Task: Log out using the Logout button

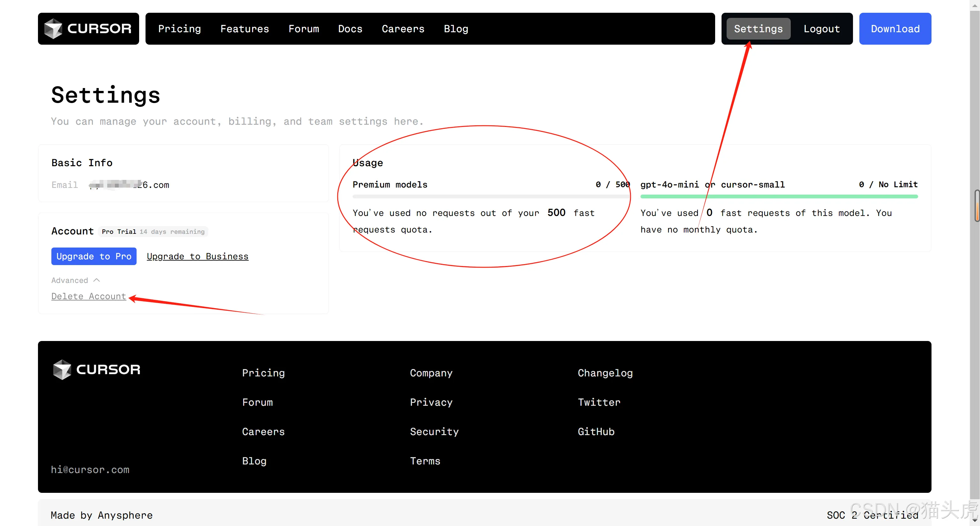Action: coord(821,29)
